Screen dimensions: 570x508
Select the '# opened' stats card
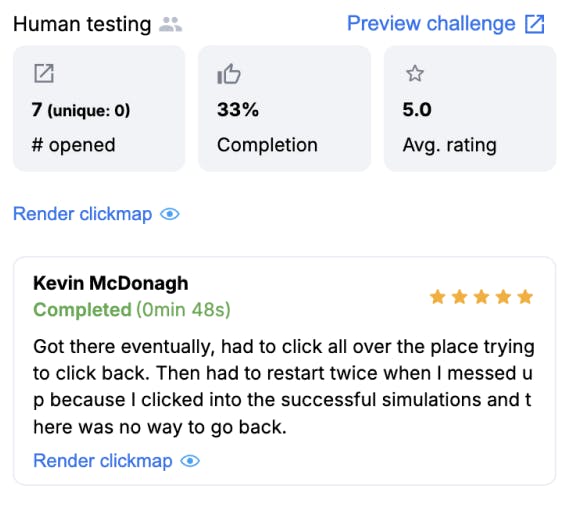click(99, 108)
